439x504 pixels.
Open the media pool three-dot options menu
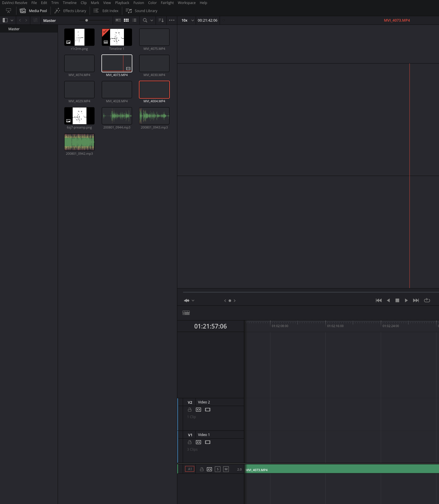pyautogui.click(x=172, y=20)
